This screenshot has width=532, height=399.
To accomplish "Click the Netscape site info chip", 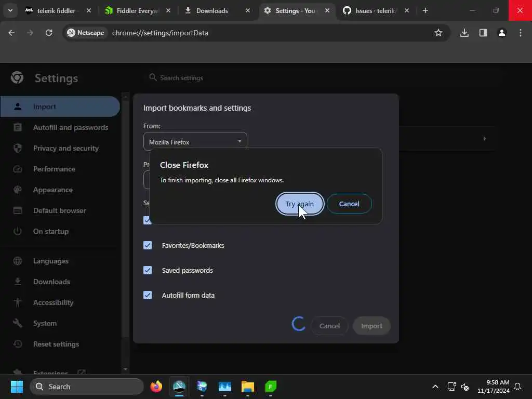I will point(86,33).
